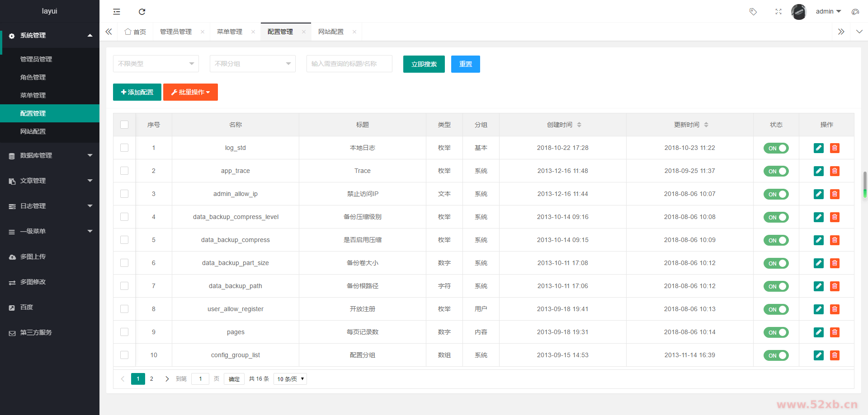
Task: Select the checkbox for row pages
Action: pos(124,332)
